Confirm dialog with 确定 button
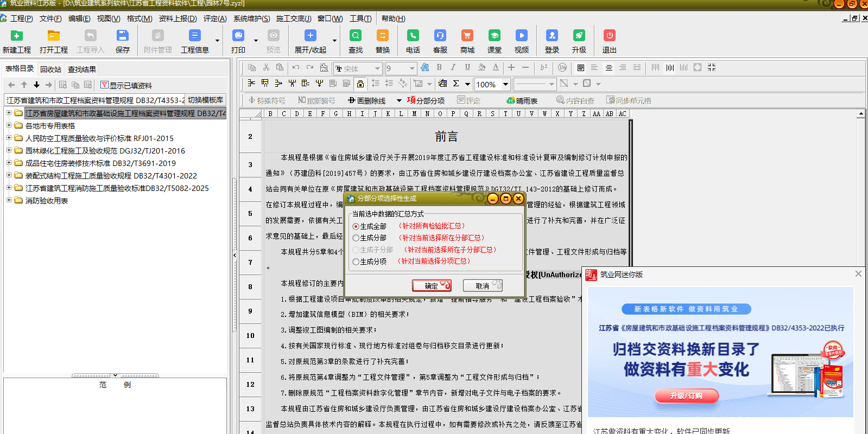The height and width of the screenshot is (434, 868). click(x=431, y=286)
